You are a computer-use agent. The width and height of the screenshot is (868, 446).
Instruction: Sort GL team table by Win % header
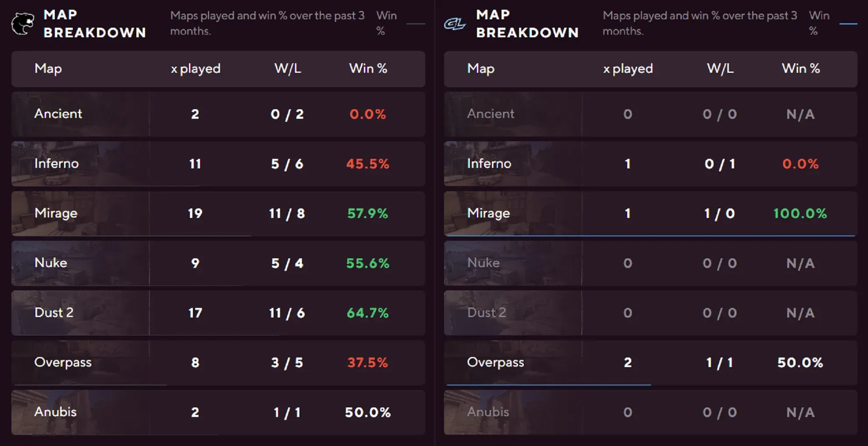[800, 68]
